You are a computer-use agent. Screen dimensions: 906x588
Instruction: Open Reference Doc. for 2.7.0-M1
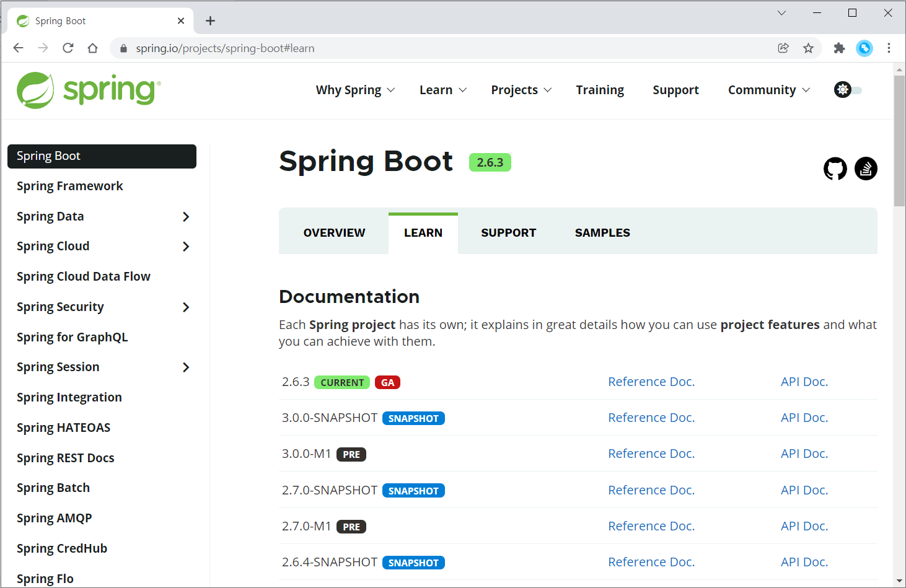(651, 526)
